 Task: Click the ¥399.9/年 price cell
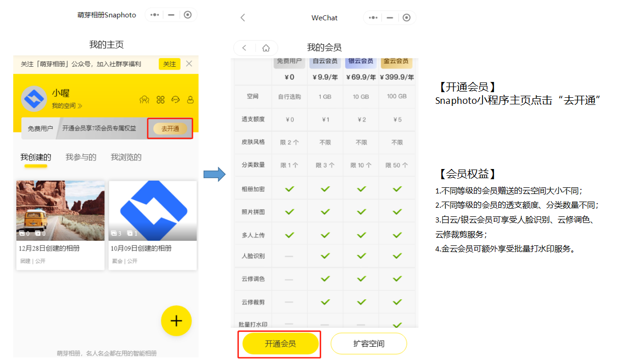click(397, 77)
